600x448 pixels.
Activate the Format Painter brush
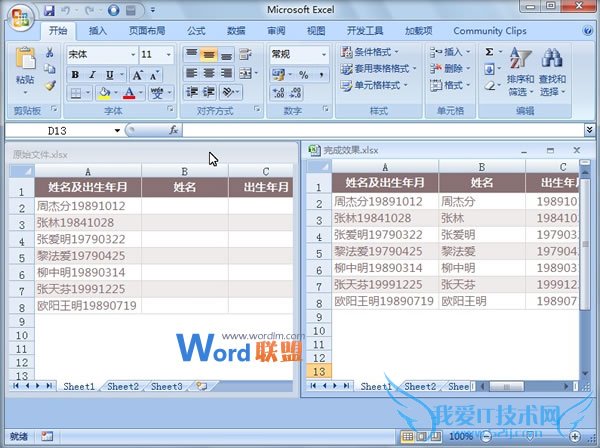(x=50, y=85)
